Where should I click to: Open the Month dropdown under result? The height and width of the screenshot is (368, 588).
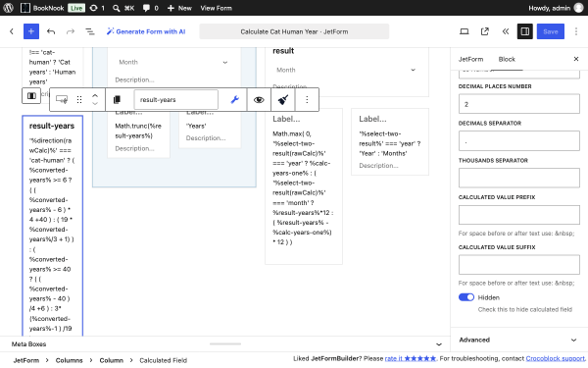pyautogui.click(x=346, y=70)
